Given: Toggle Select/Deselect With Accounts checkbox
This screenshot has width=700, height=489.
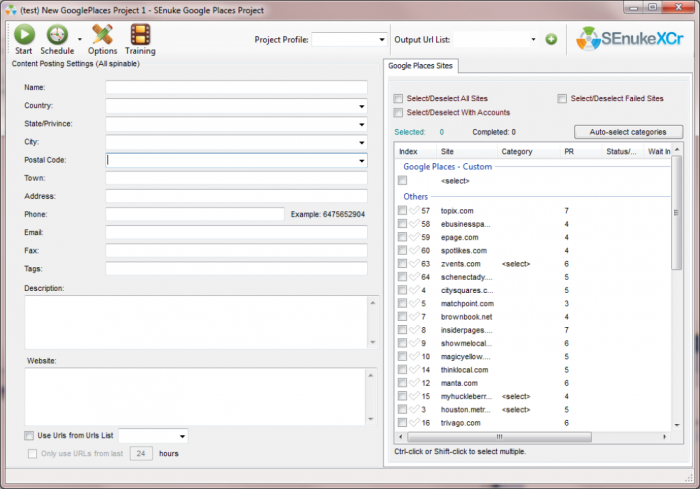Looking at the screenshot, I should pos(398,113).
